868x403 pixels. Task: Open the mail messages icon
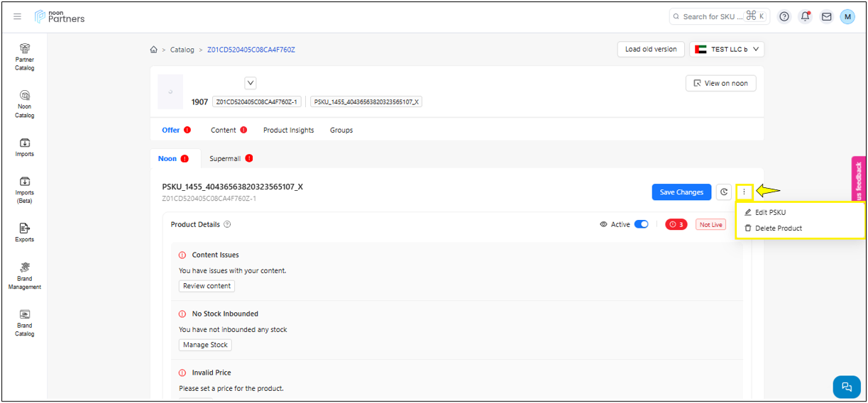(826, 16)
